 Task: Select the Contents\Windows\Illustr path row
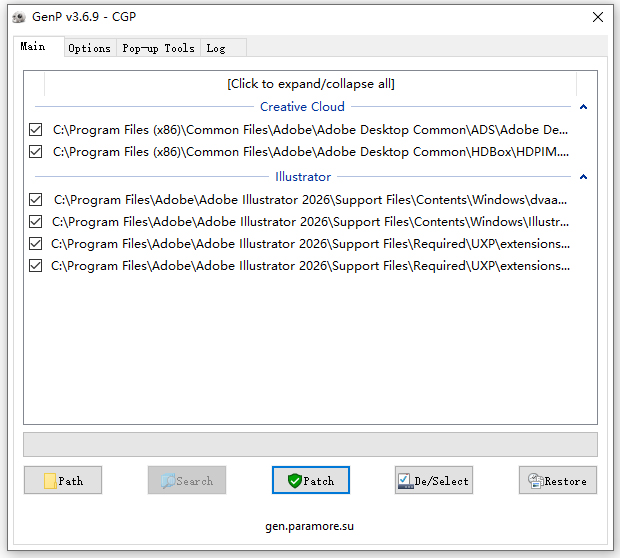point(310,222)
